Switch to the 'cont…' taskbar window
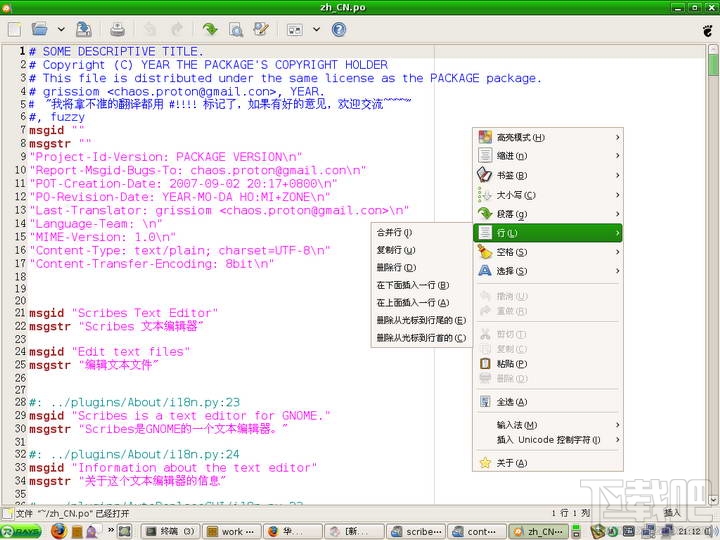Viewport: 720px width, 540px height. (477, 532)
